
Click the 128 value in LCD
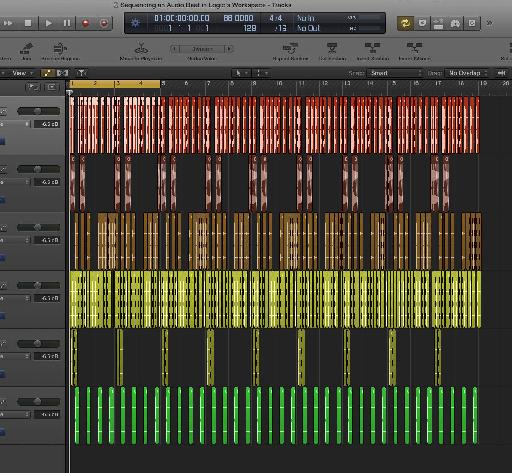click(x=250, y=28)
